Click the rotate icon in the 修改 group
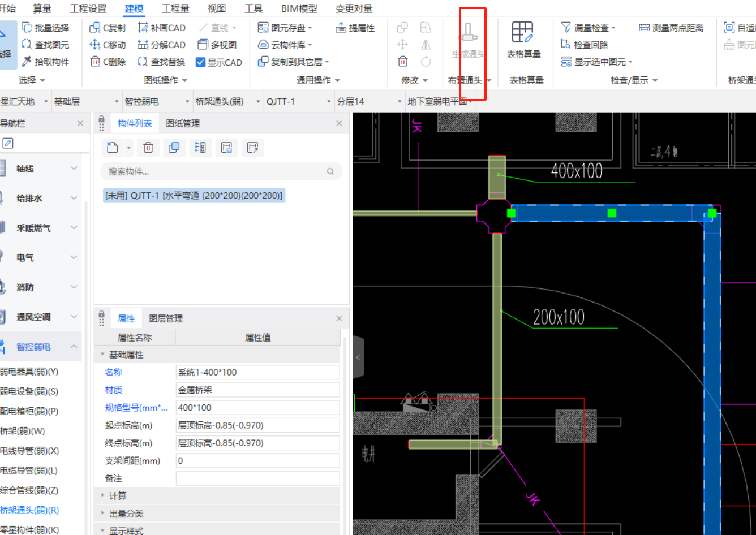The width and height of the screenshot is (756, 535). (x=426, y=61)
